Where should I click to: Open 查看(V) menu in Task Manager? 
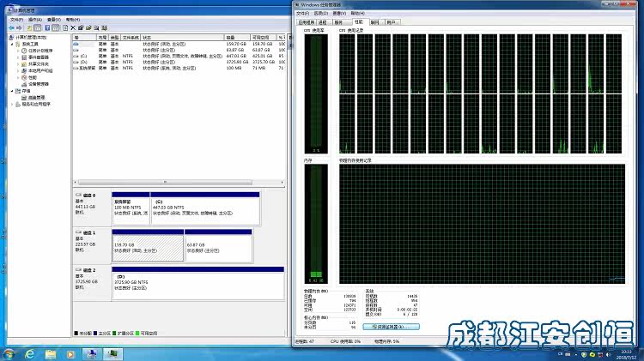(x=339, y=13)
